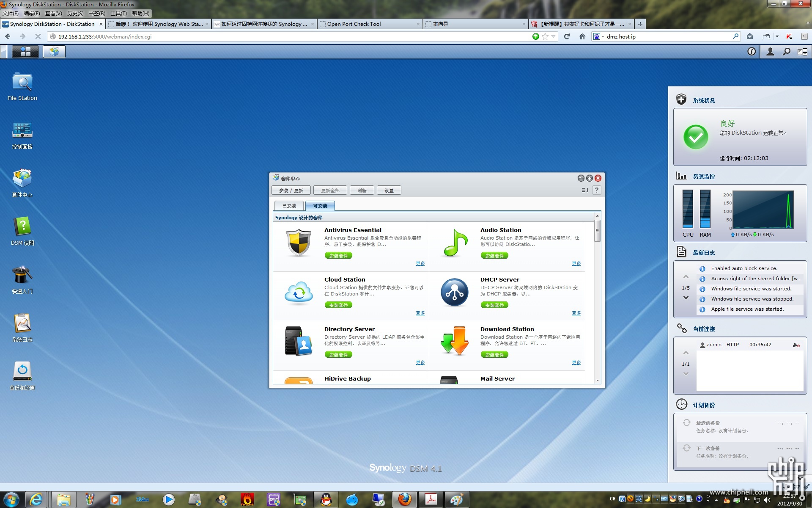Open 更多 link for Download Station

[x=576, y=362]
